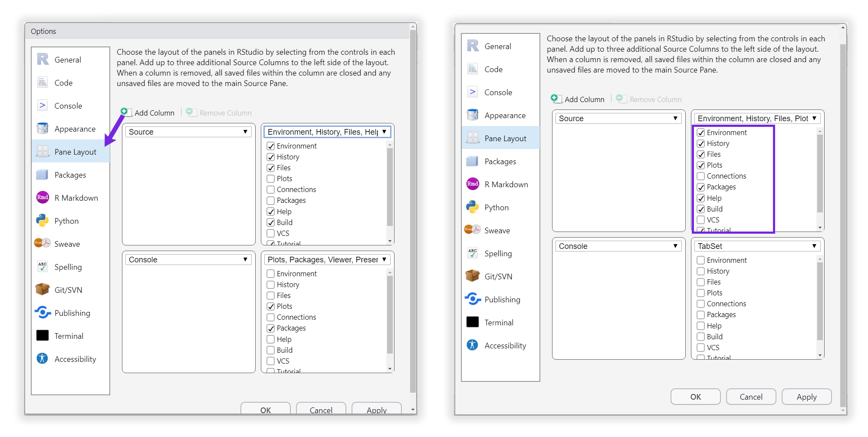The image size is (868, 437).
Task: Click General R icon in left window
Action: (43, 59)
